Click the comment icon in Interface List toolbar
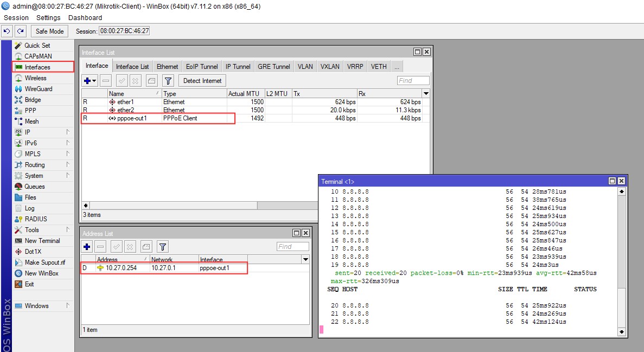 (152, 81)
